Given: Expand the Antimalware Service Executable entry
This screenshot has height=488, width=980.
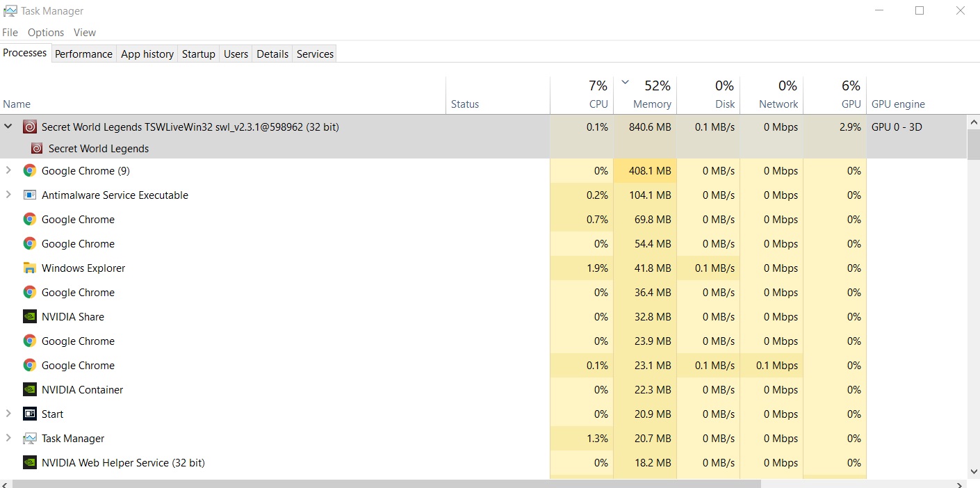Looking at the screenshot, I should coord(8,195).
